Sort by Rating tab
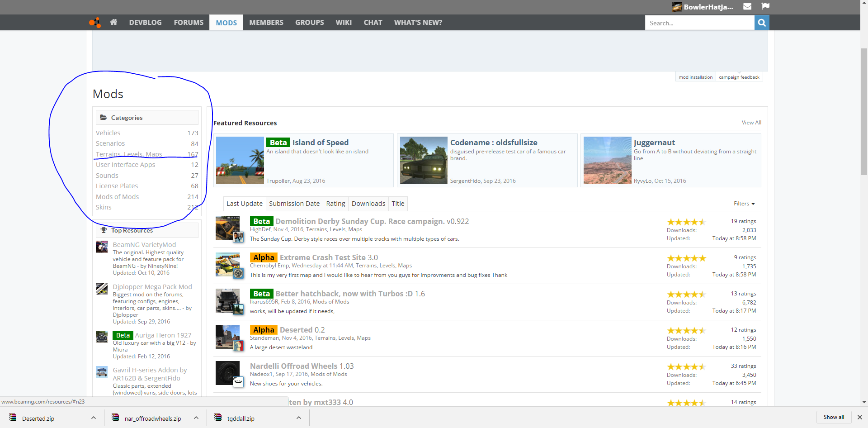868x428 pixels. tap(335, 204)
